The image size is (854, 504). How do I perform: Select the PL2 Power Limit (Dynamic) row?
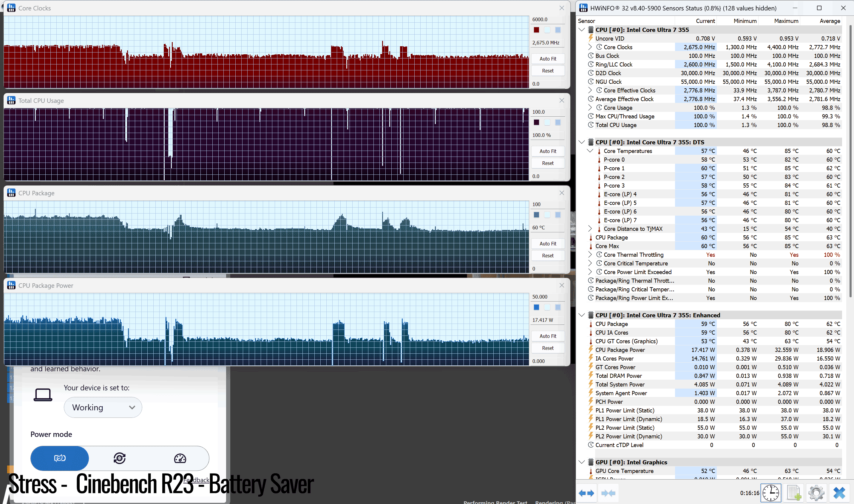pyautogui.click(x=710, y=436)
